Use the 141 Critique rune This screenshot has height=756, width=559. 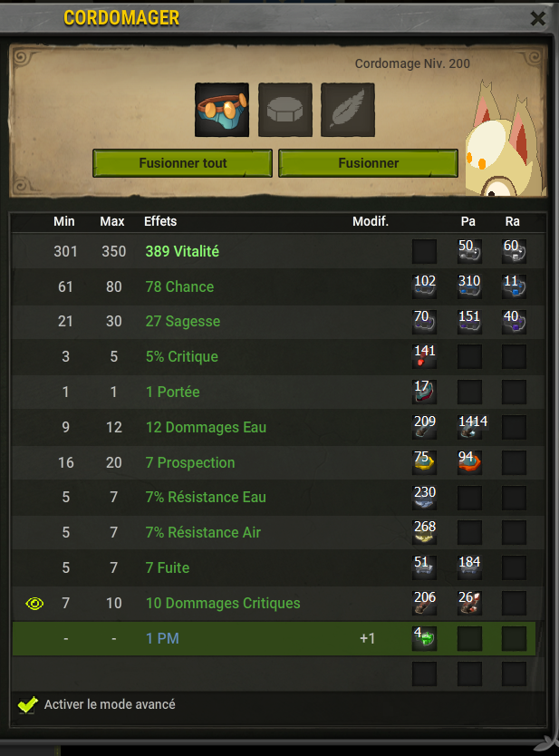point(425,356)
